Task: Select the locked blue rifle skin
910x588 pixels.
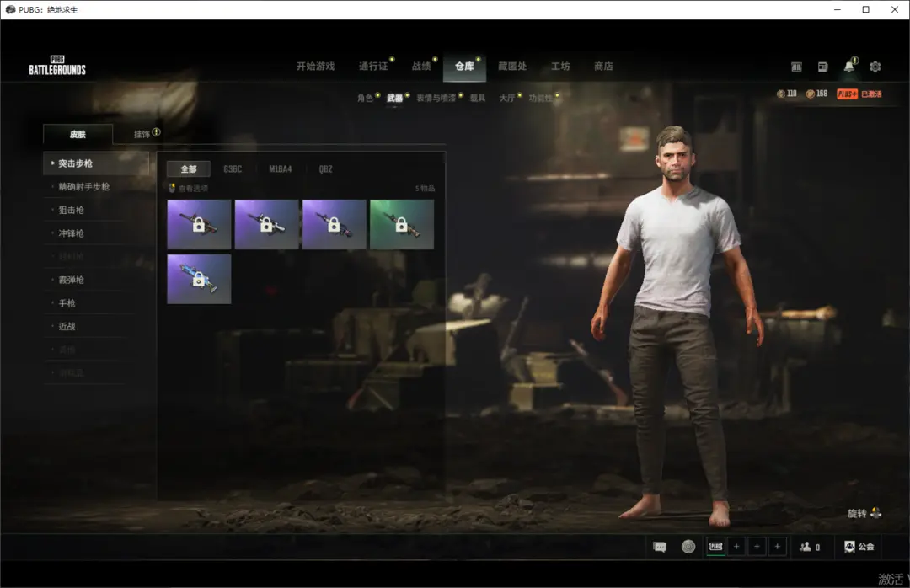Action: point(199,279)
